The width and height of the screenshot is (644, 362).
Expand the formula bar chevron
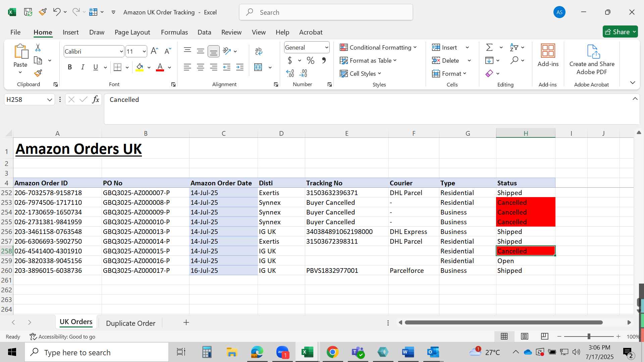tap(635, 99)
